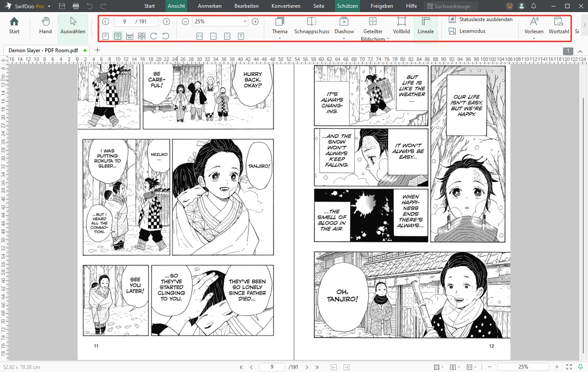
Task: Click Statusleiste ausblenden
Action: coord(481,19)
